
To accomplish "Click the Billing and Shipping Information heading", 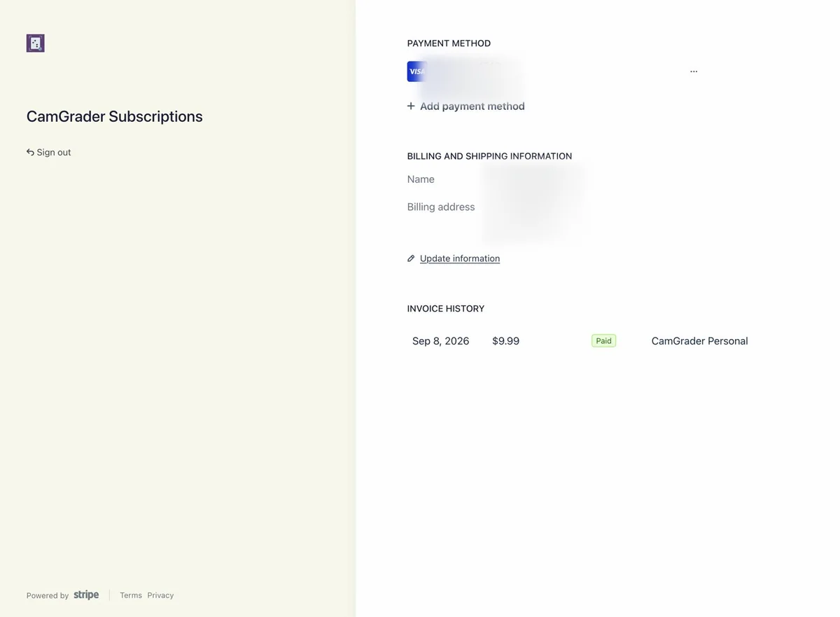I will pos(489,156).
